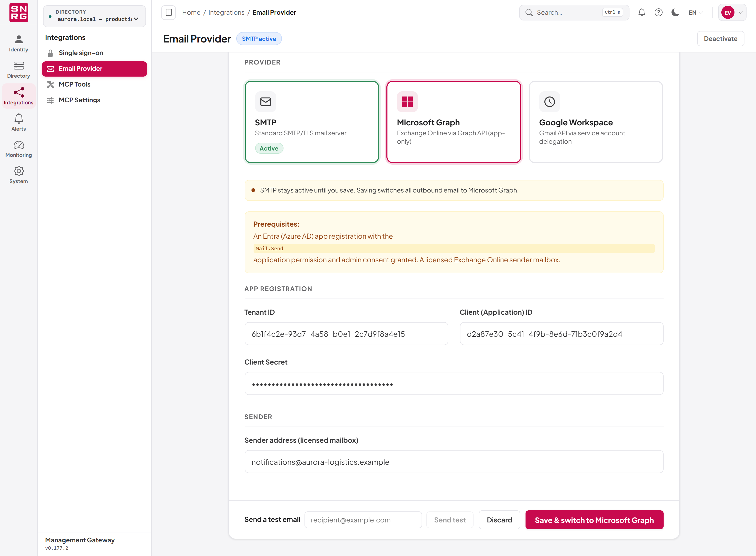Viewport: 756px width, 556px height.
Task: Focus the Search box
Action: click(574, 12)
